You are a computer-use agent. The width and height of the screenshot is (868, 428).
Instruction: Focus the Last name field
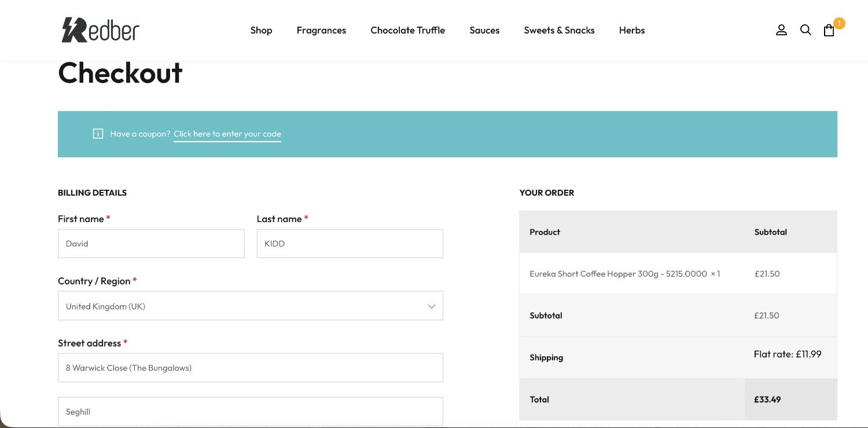point(350,243)
